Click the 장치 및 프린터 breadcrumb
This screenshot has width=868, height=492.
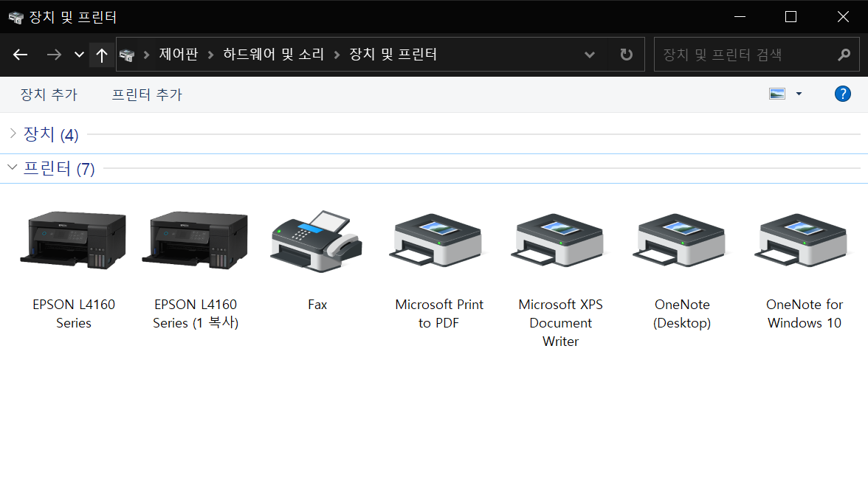tap(393, 55)
